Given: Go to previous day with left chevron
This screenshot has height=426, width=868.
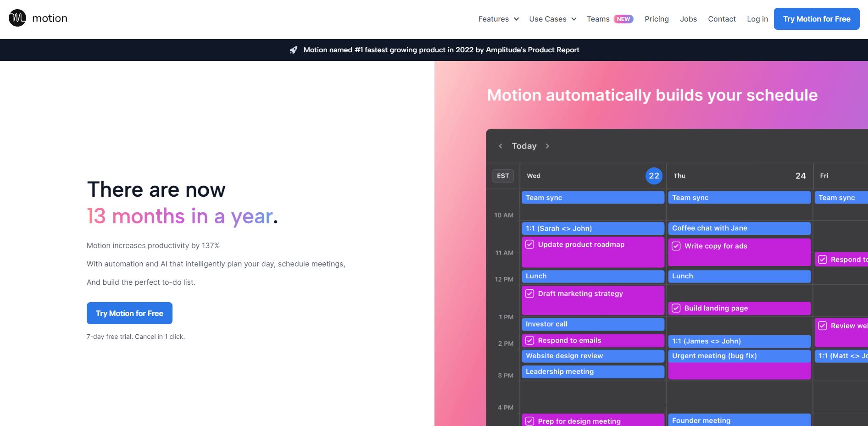Looking at the screenshot, I should point(501,146).
